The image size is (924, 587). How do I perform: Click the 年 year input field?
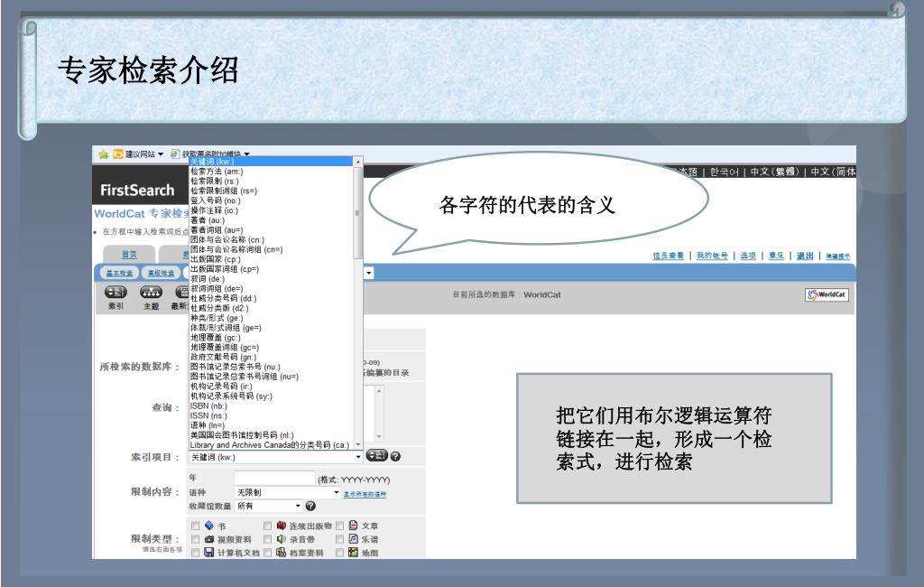pyautogui.click(x=274, y=478)
